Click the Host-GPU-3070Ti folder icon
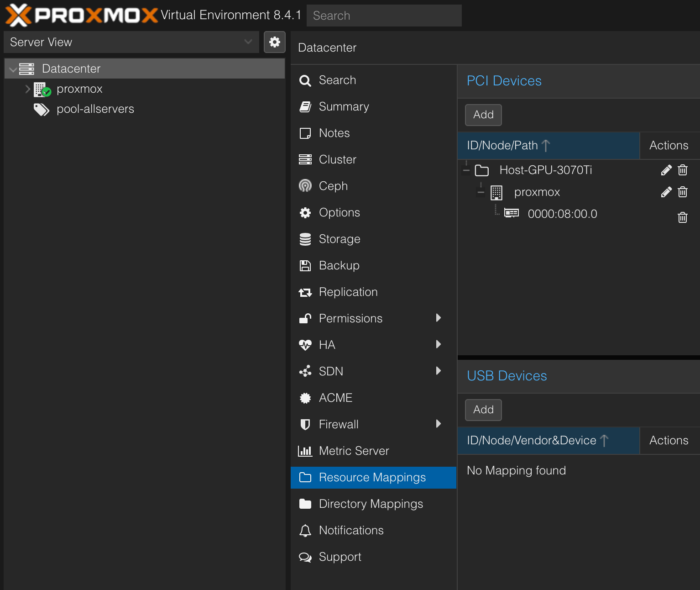 click(482, 171)
